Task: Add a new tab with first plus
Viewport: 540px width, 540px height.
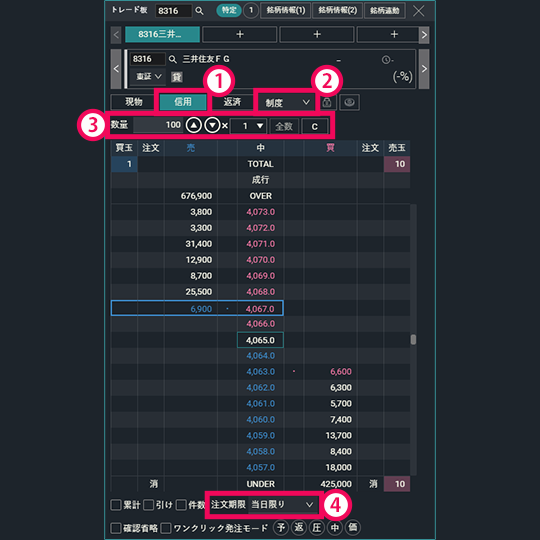Action: click(x=240, y=34)
